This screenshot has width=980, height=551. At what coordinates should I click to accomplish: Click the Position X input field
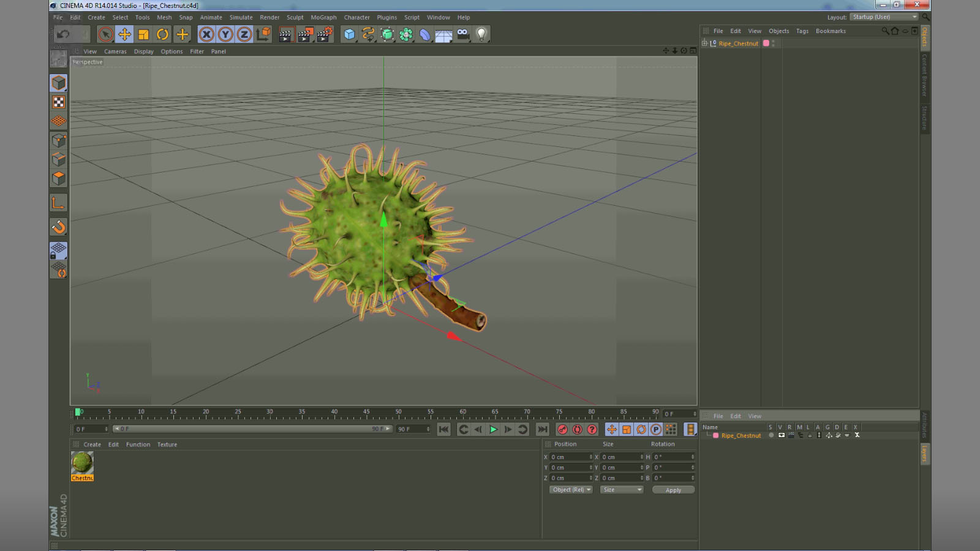pyautogui.click(x=571, y=457)
